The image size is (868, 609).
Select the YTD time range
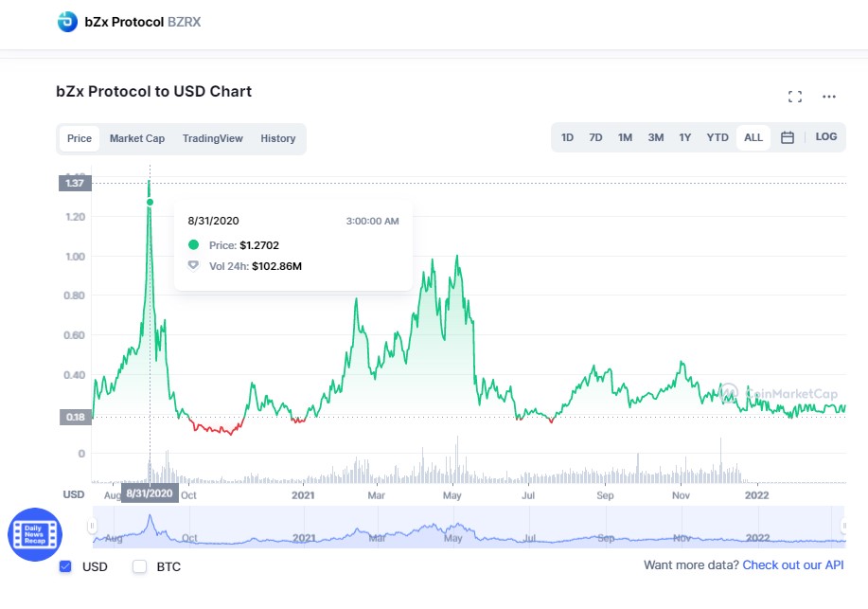pos(717,137)
